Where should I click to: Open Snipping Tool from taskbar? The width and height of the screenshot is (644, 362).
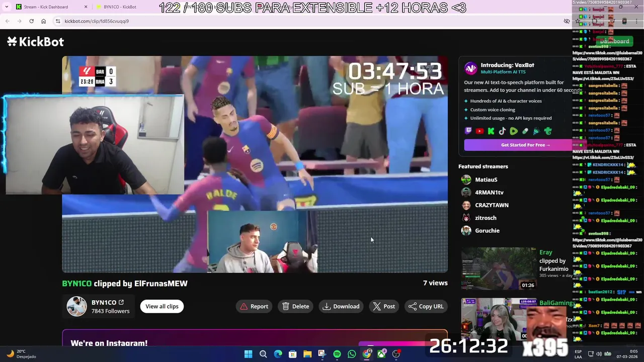[322, 354]
